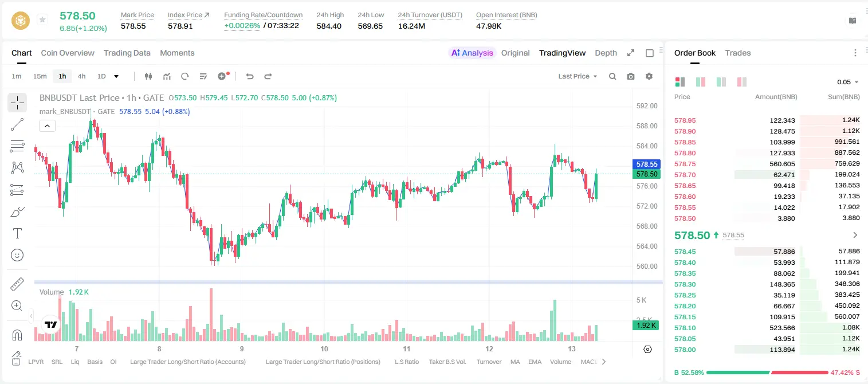The width and height of the screenshot is (868, 384).
Task: Select the trend line drawing tool
Action: pos(17,124)
